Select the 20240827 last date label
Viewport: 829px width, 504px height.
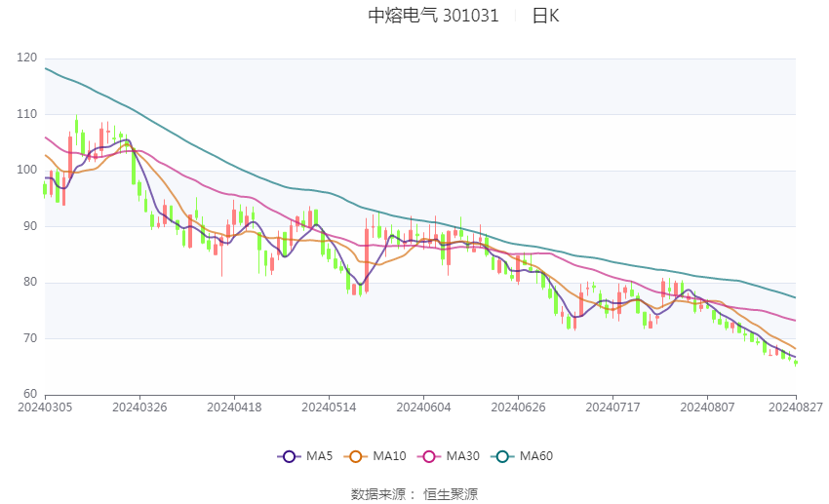(x=796, y=407)
